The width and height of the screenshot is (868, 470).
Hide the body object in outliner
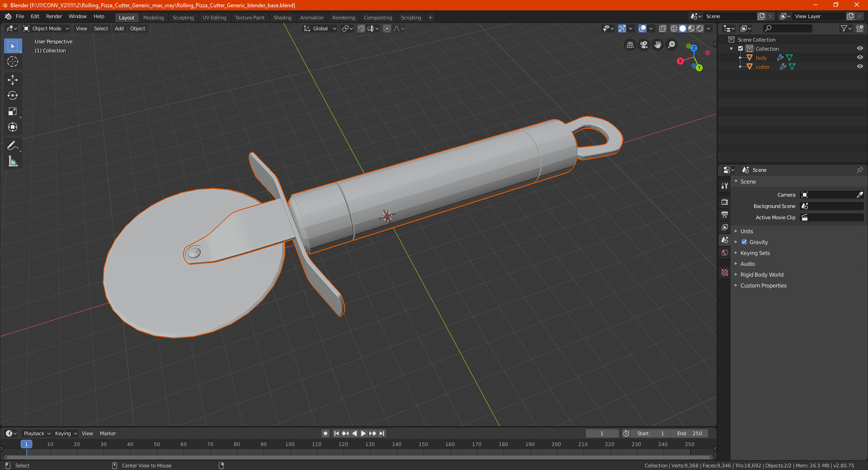[860, 57]
